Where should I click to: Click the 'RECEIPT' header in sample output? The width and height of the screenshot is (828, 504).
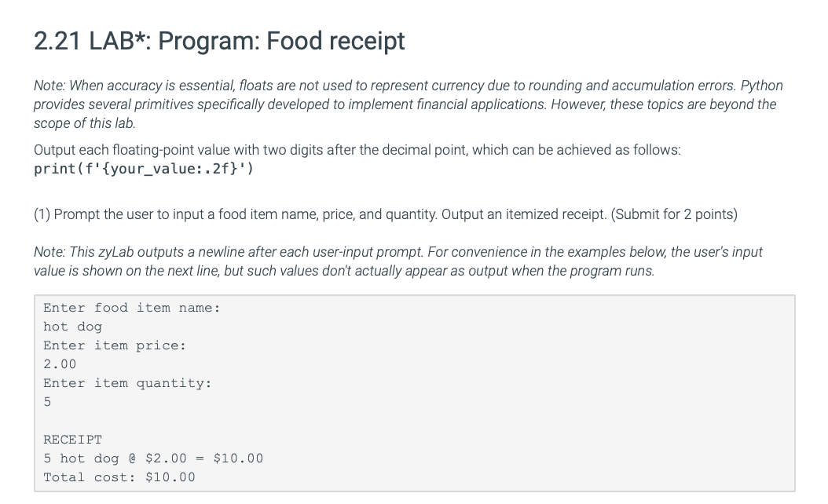[x=73, y=440]
